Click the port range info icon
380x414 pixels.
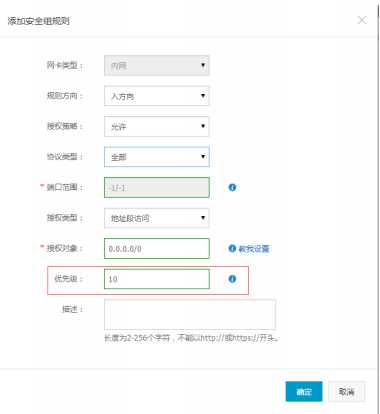232,187
